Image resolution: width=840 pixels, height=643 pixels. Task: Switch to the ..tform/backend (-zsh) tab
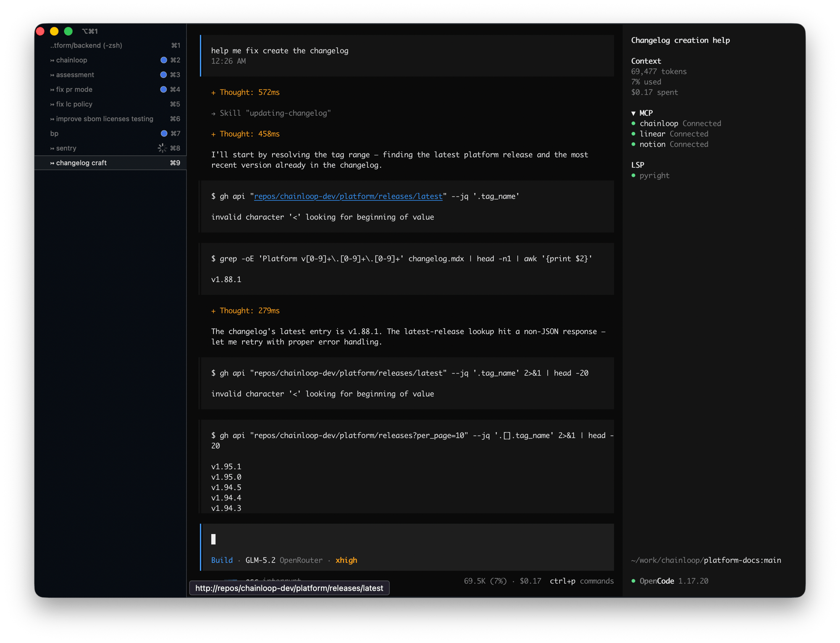pyautogui.click(x=110, y=45)
